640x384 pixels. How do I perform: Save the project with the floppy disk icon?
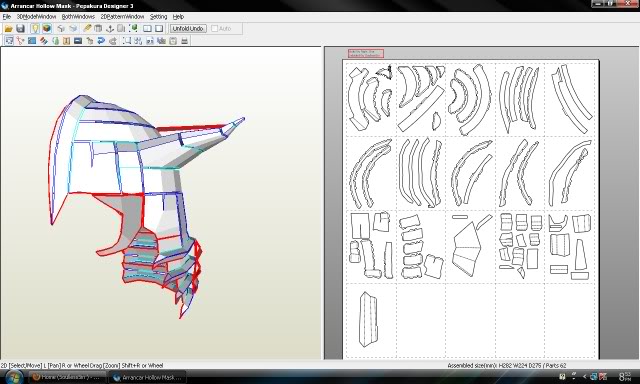point(20,29)
